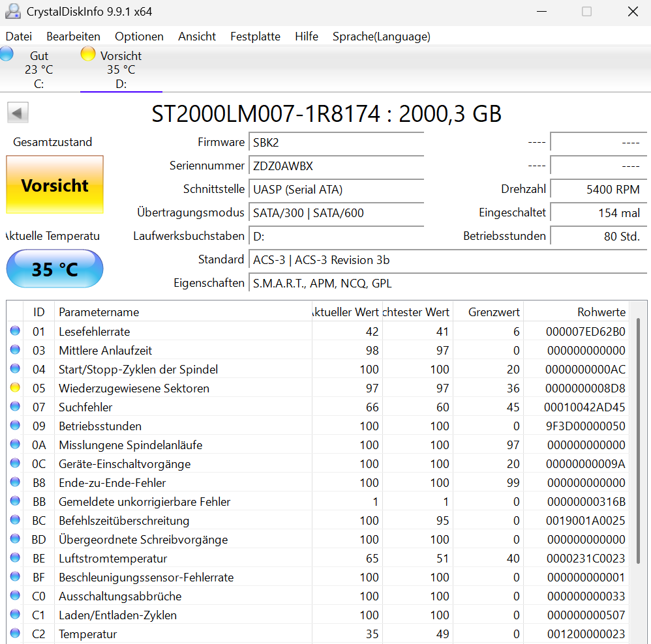Open the Ansicht menu
Screen dimensions: 651x644
click(197, 37)
